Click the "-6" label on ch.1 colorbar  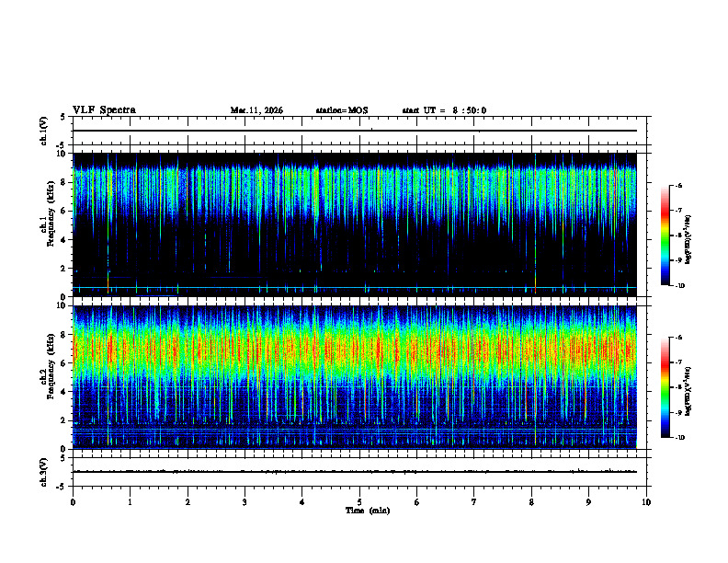point(678,185)
